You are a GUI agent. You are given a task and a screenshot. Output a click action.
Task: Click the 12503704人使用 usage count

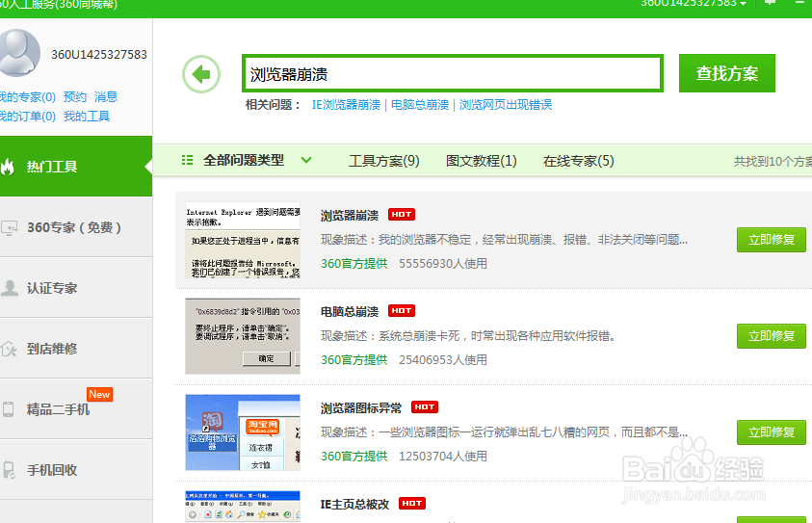443,457
